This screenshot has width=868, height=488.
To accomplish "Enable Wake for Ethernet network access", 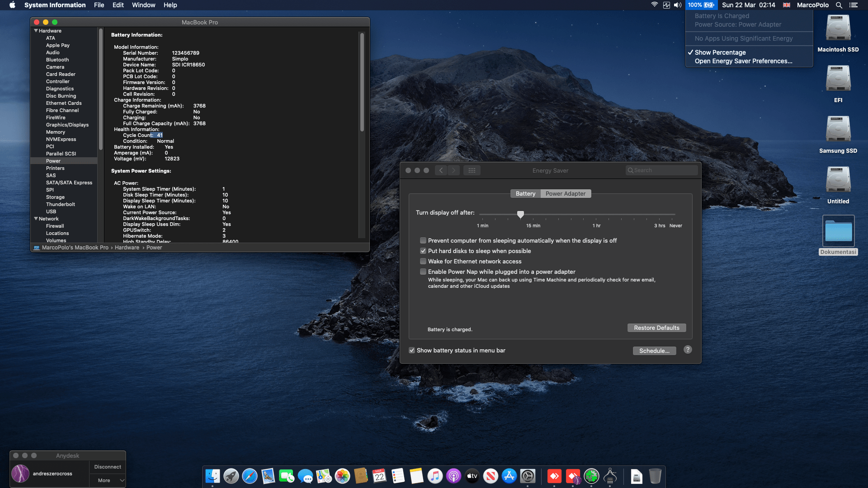I will (423, 261).
